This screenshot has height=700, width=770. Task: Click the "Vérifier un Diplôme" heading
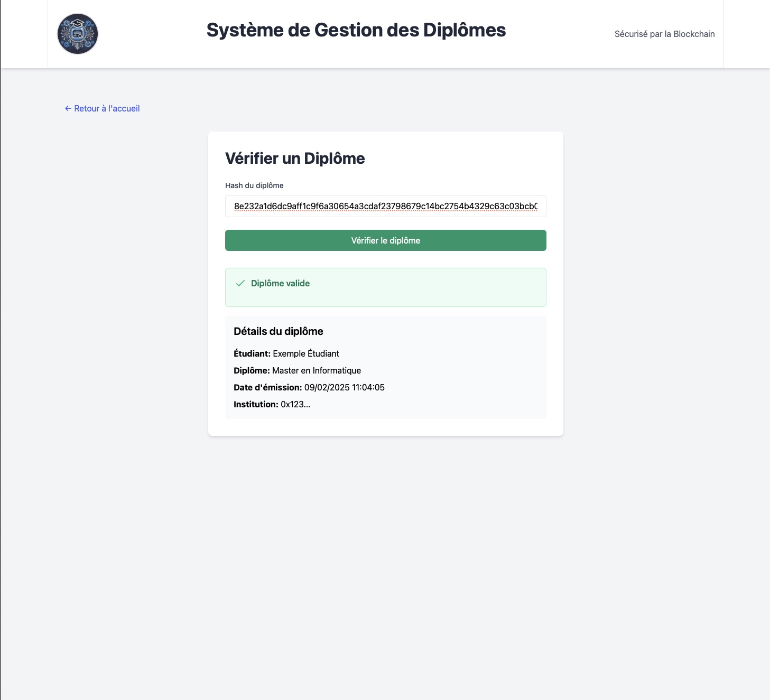coord(295,158)
